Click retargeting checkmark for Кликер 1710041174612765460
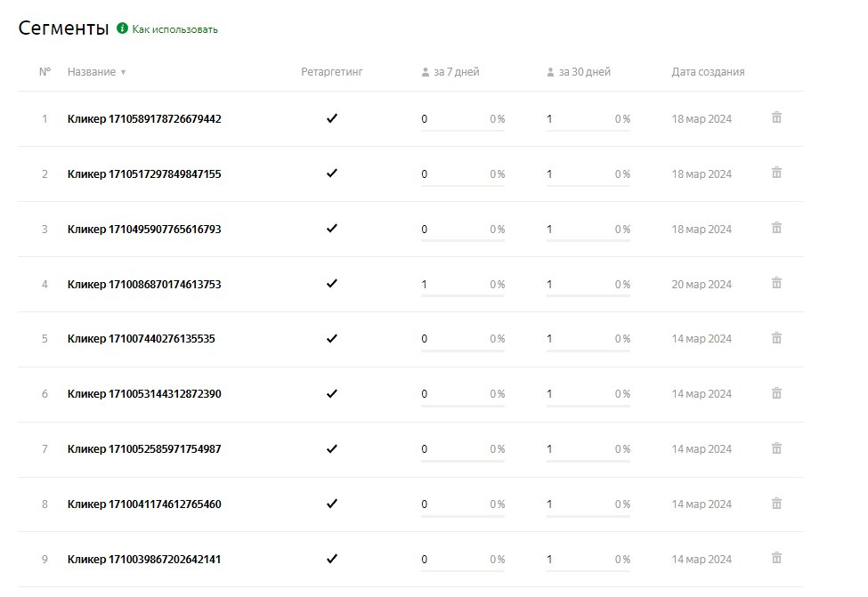 (x=331, y=504)
